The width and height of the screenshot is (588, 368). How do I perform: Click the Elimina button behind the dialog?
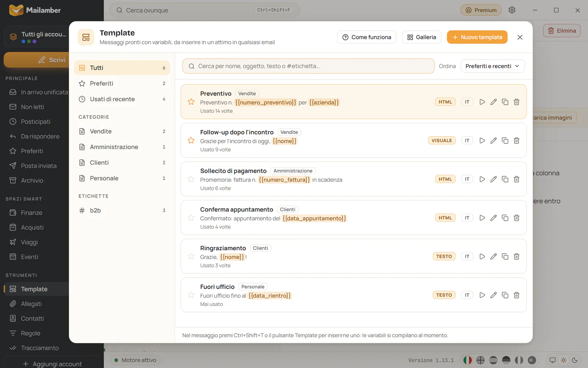point(562,31)
